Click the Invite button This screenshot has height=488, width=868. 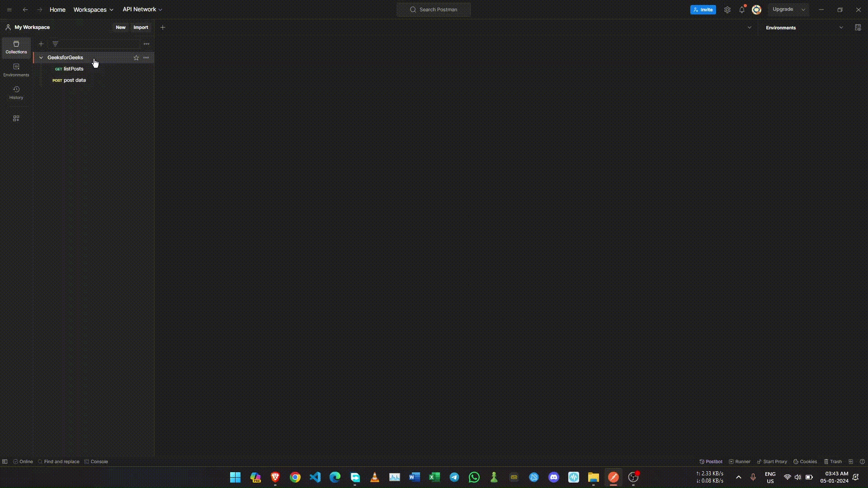coord(703,9)
